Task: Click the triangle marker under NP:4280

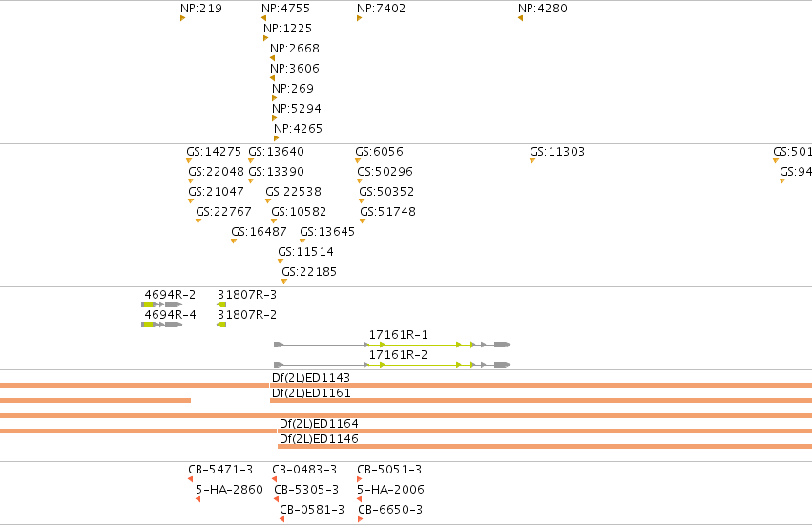Action: click(x=520, y=18)
